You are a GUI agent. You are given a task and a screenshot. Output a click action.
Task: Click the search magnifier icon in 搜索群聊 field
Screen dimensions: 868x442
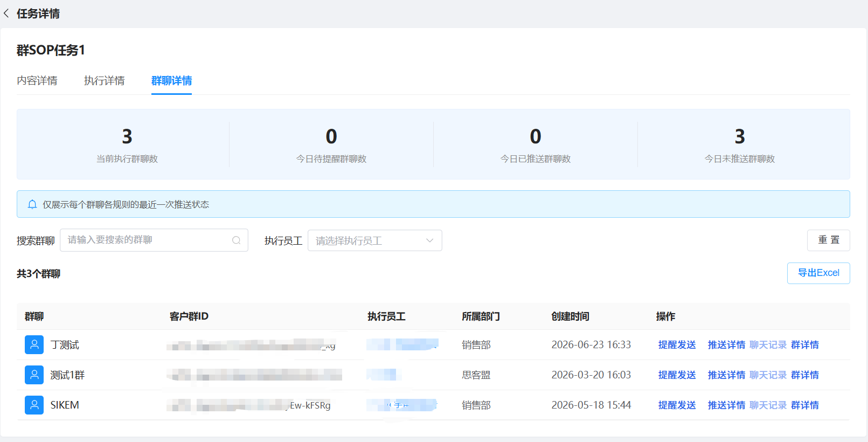coord(236,240)
